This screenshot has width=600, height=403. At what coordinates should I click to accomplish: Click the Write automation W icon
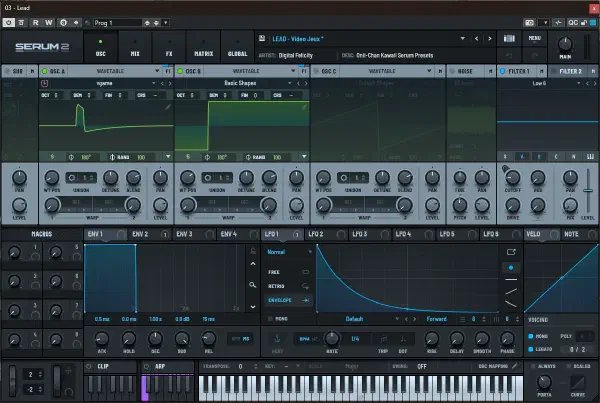pyautogui.click(x=49, y=23)
